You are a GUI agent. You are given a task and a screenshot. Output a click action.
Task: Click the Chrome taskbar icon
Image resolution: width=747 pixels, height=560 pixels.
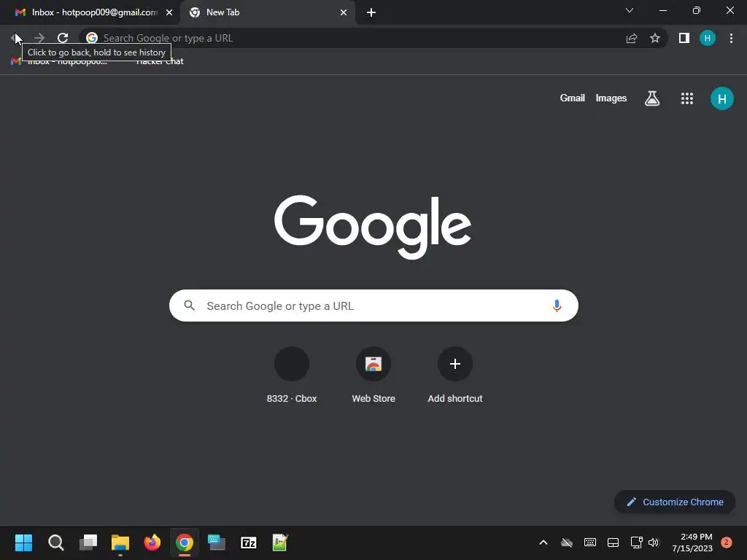coord(185,542)
